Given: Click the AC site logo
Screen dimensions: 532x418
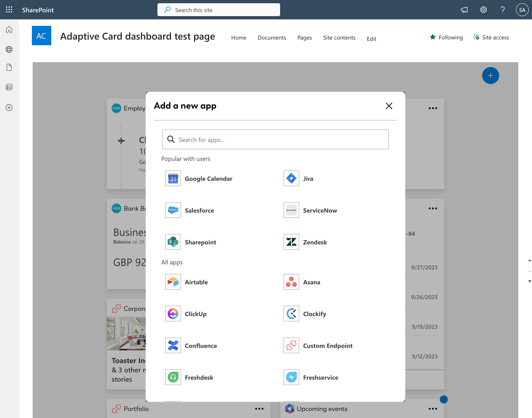Looking at the screenshot, I should tap(41, 36).
